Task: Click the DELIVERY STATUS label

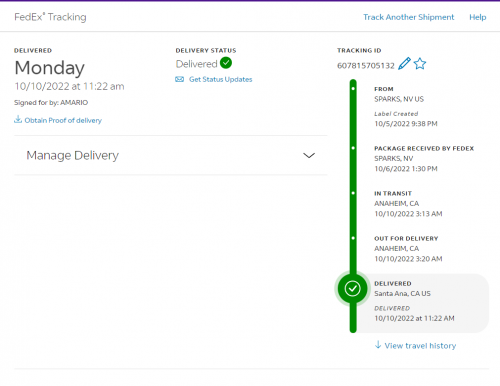Action: click(206, 50)
